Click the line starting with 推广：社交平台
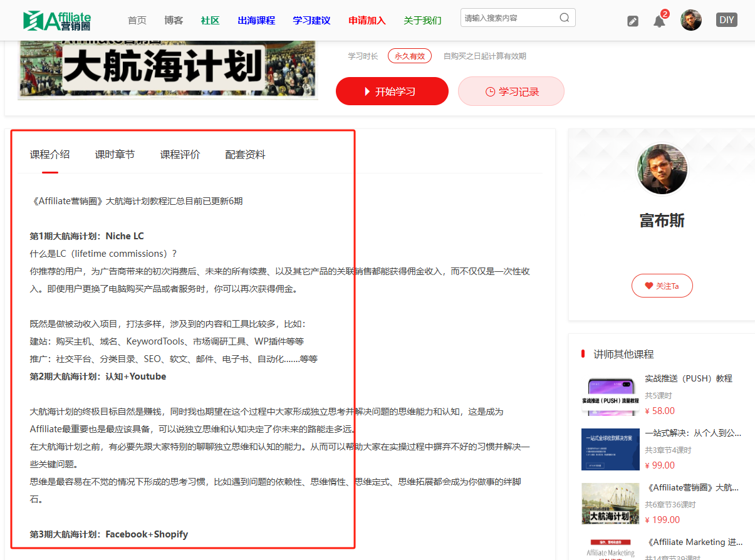Screen dimensions: 755x560 point(174,359)
